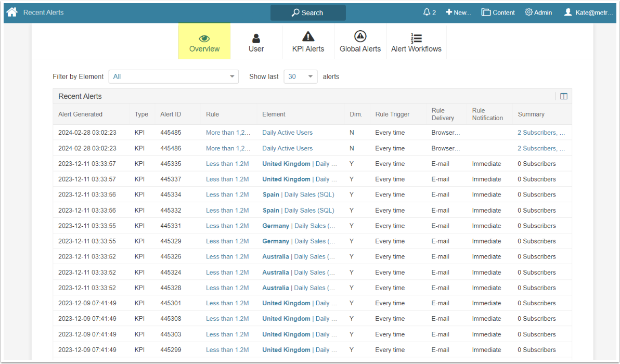Open 2 Subscribers summary link for alert 445486
620x364 pixels.
541,148
